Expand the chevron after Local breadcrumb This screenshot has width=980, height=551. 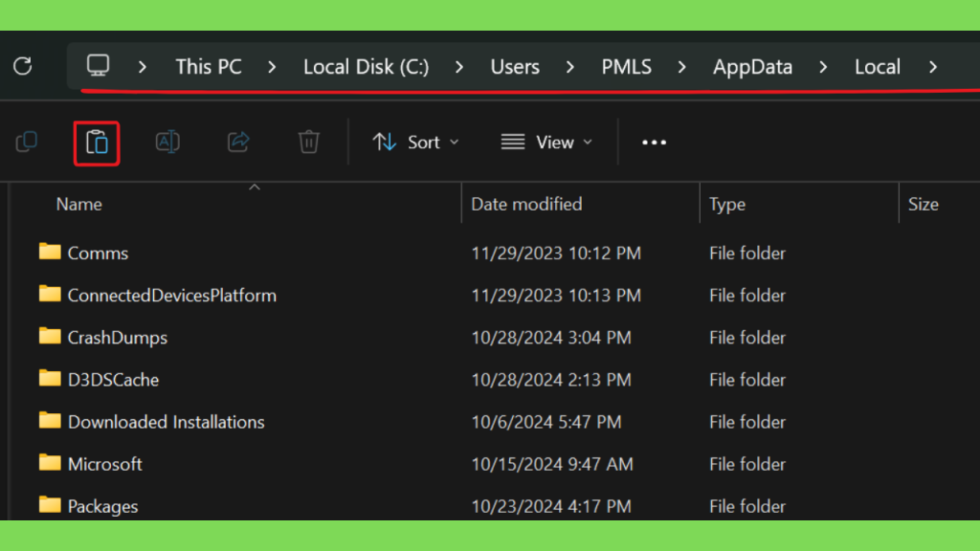pos(933,67)
